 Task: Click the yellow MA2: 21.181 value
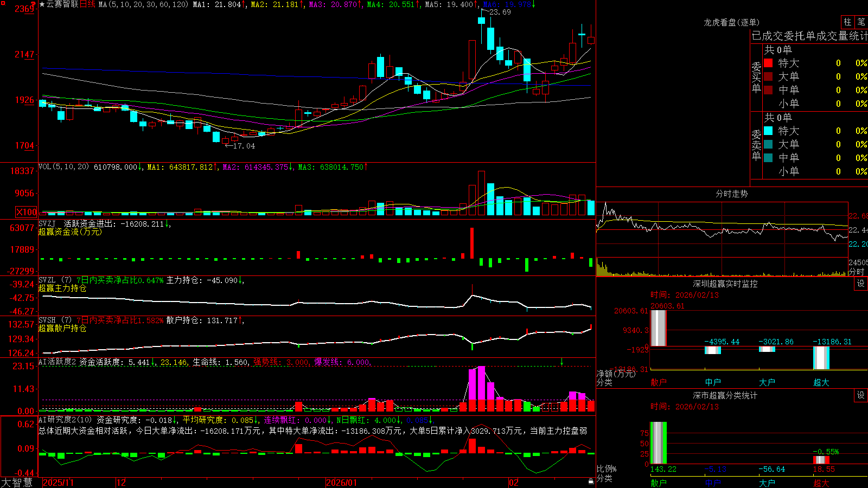tap(275, 4)
